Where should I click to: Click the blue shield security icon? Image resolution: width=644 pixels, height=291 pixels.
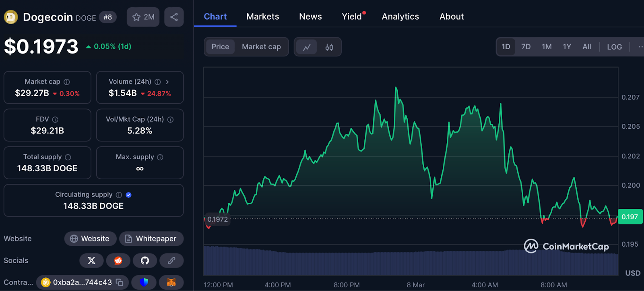(x=144, y=283)
